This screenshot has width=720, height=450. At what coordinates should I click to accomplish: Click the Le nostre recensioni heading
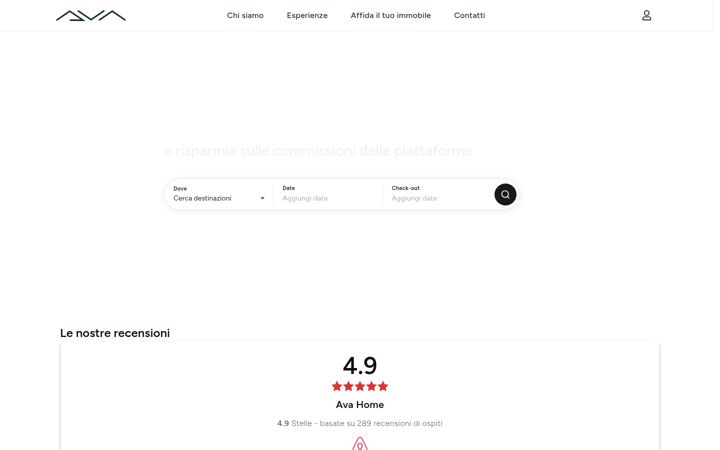(115, 333)
